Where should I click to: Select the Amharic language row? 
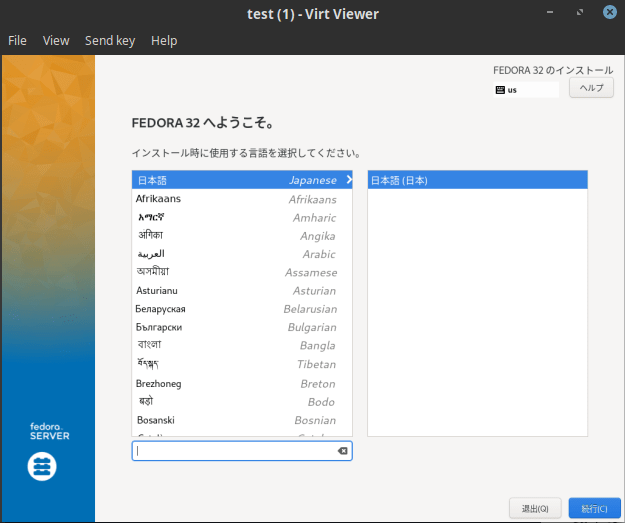[x=242, y=217]
